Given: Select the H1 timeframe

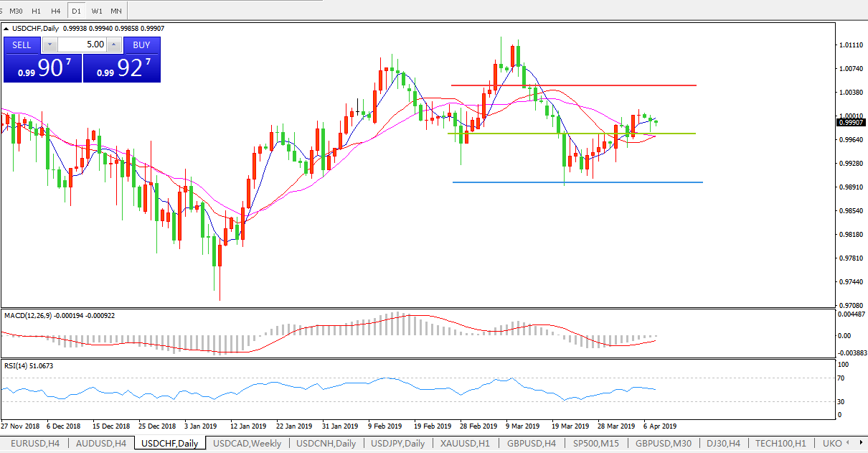Looking at the screenshot, I should [x=36, y=11].
